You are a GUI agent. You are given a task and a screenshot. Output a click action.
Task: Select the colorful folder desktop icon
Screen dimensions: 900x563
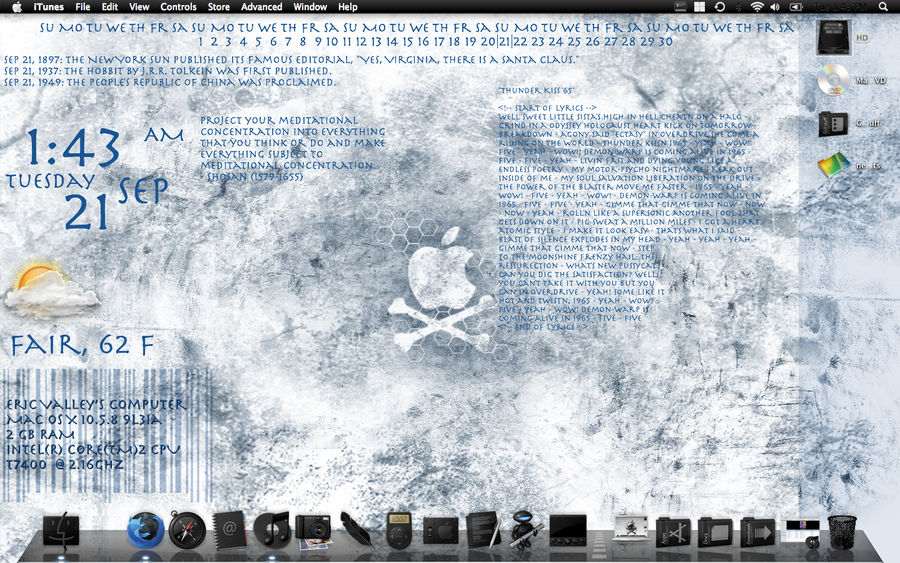pos(834,165)
